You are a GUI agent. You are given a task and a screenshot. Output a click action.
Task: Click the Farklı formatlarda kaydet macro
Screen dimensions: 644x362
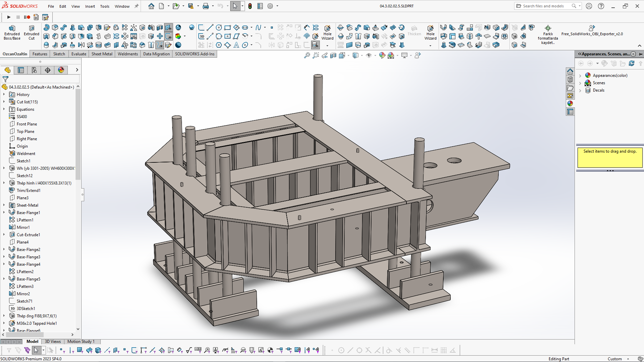pos(548,35)
